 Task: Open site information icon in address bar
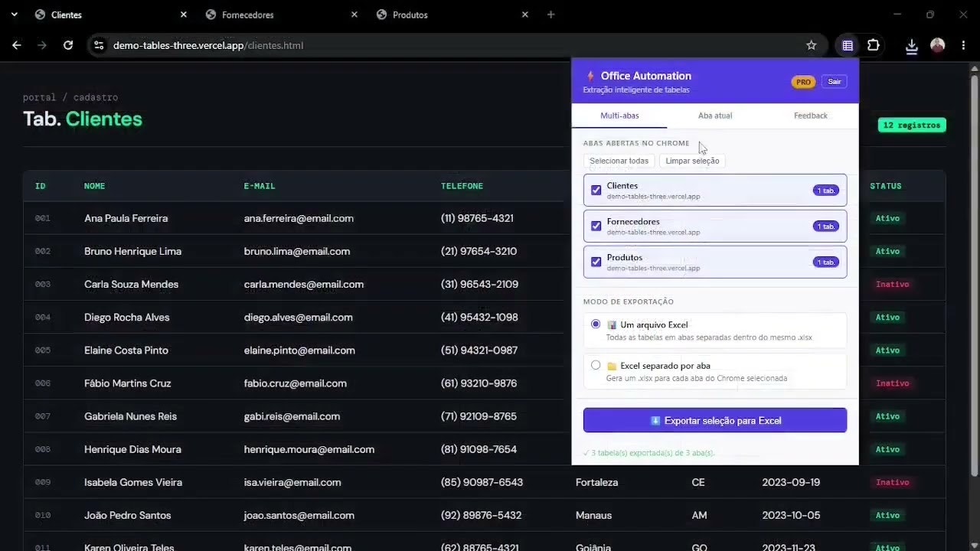point(99,45)
